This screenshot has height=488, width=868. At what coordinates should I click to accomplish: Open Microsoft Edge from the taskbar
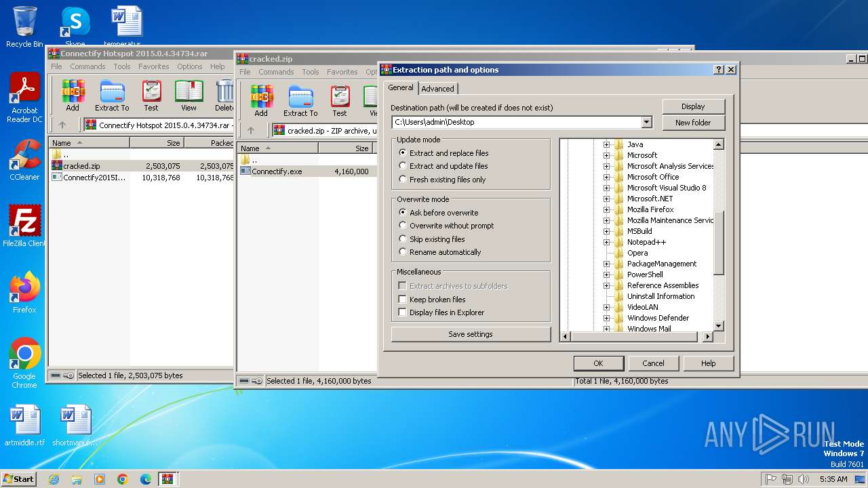[x=146, y=479]
